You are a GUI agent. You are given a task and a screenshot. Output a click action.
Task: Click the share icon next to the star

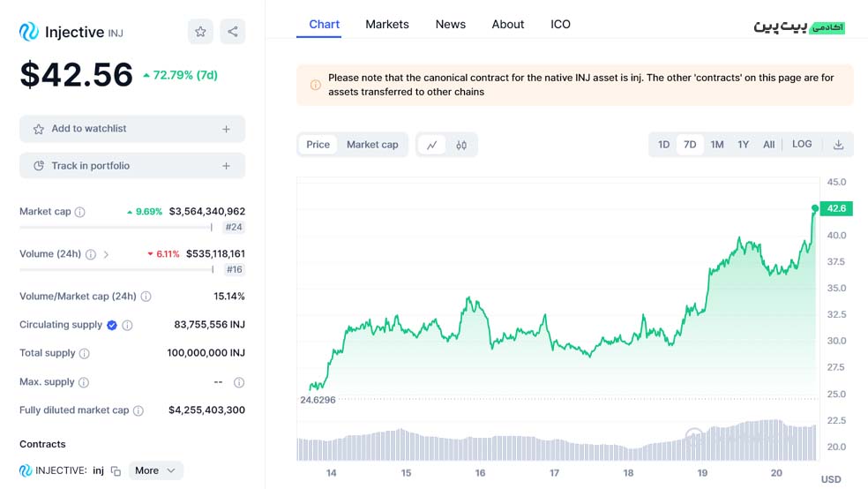(x=233, y=32)
